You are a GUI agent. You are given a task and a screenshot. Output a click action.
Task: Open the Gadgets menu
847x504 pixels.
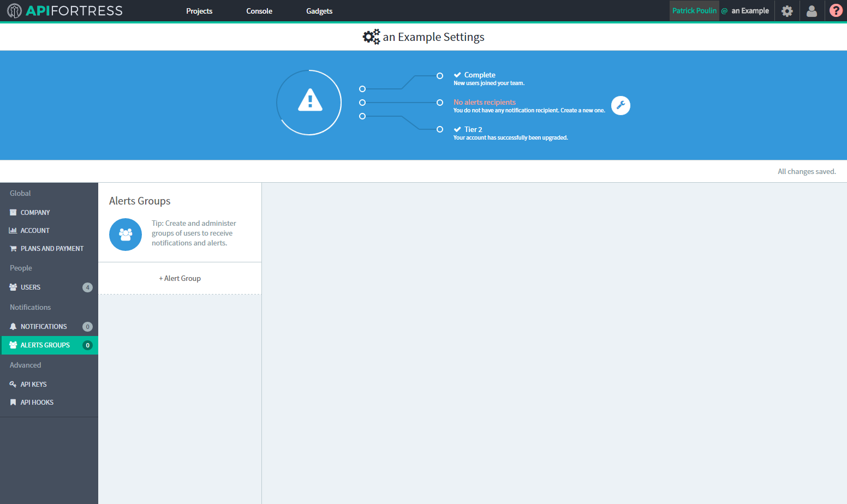(x=319, y=11)
